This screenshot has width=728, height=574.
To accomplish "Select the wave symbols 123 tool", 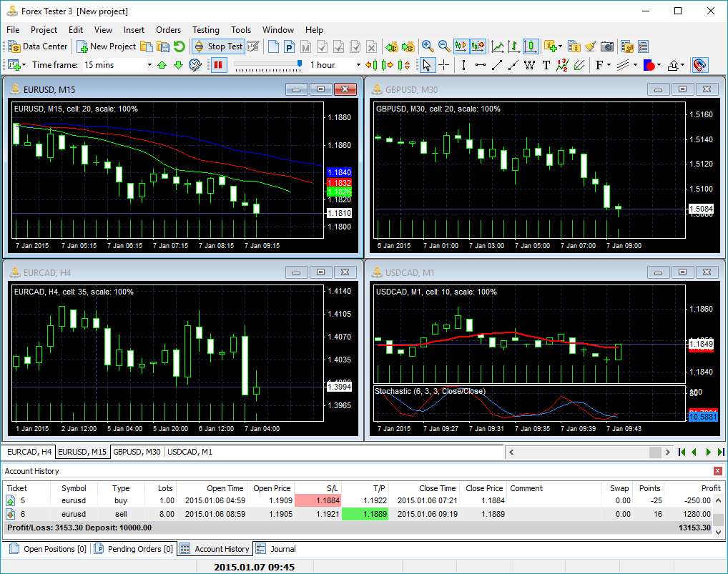I will [x=562, y=65].
